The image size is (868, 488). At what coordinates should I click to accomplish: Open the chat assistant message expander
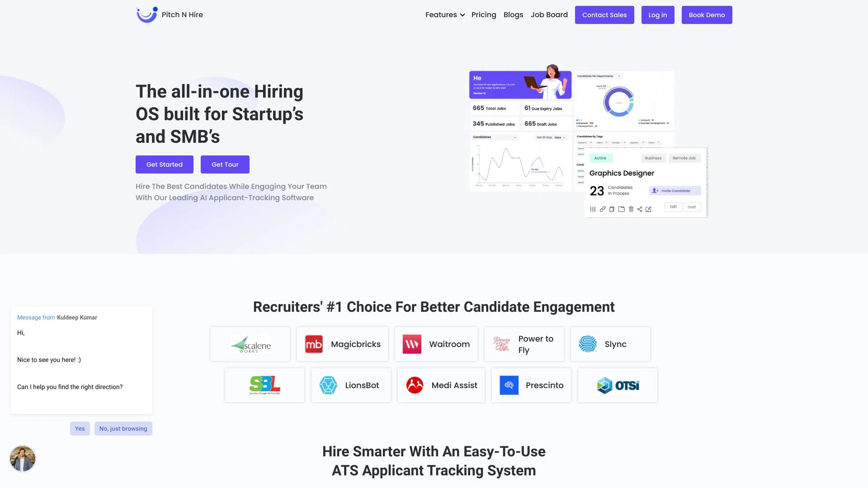tap(22, 458)
